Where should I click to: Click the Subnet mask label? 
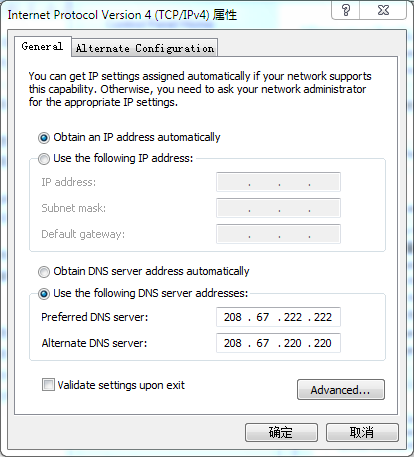[74, 208]
